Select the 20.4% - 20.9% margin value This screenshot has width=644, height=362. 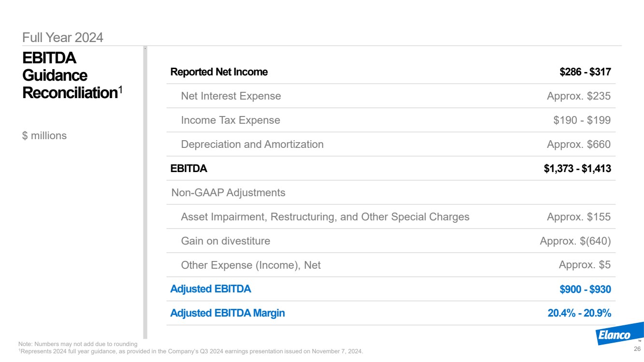[579, 313]
